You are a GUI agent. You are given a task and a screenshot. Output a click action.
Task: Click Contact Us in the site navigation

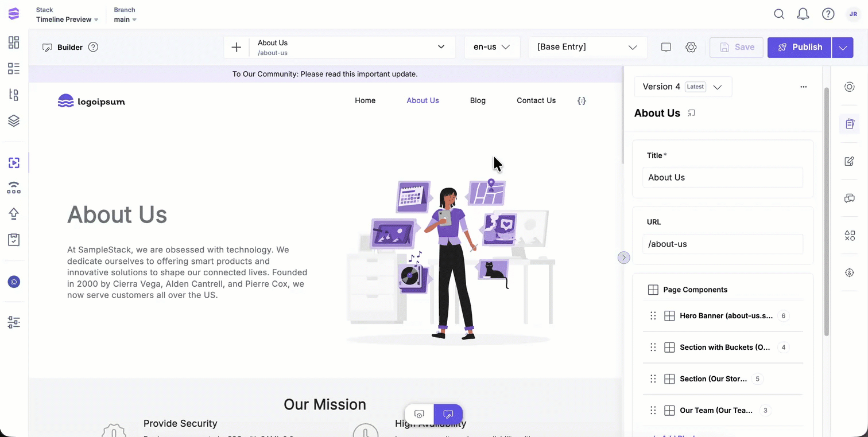point(536,100)
